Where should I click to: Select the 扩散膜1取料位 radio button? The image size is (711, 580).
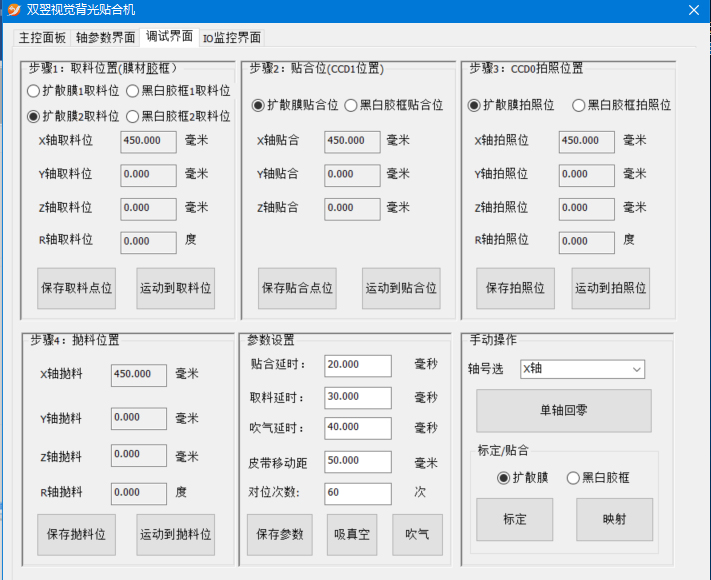point(34,91)
